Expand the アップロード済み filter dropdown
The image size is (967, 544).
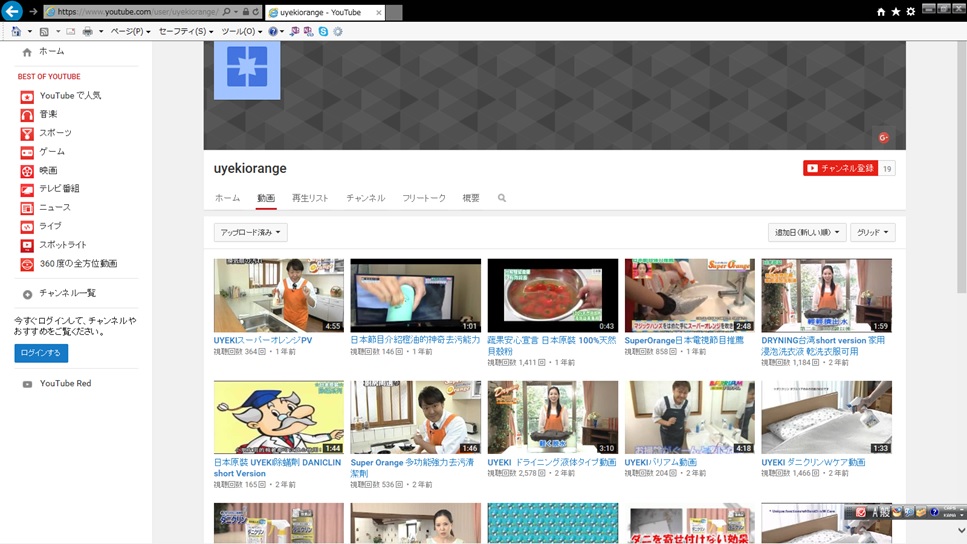coord(250,232)
